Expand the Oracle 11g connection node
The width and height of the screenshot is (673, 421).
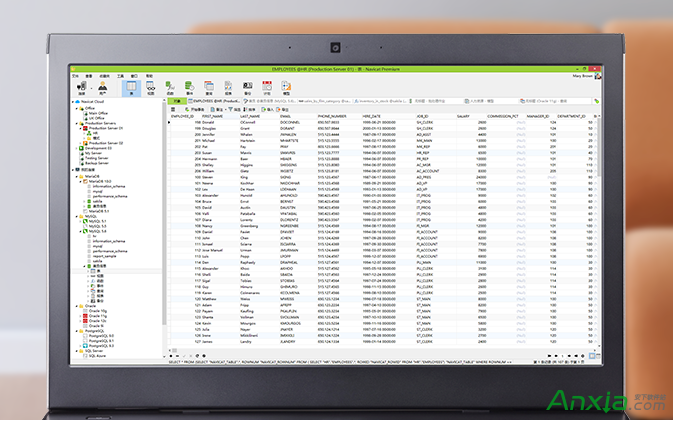coord(81,316)
